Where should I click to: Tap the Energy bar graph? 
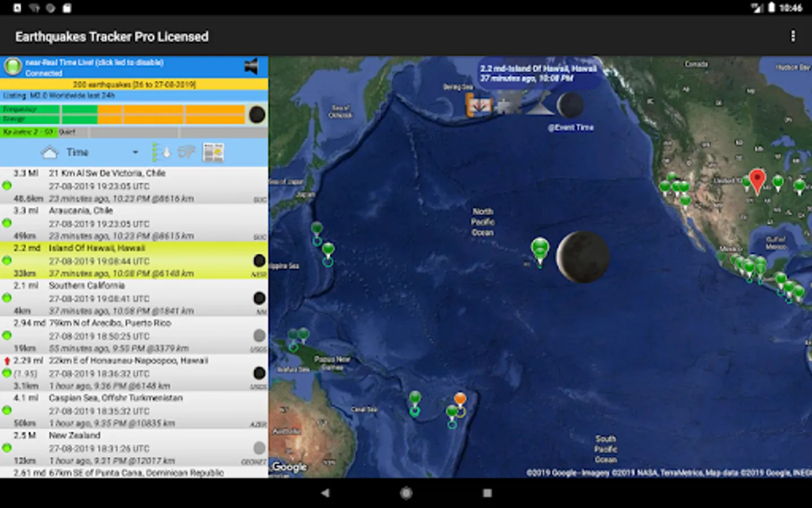tap(123, 119)
